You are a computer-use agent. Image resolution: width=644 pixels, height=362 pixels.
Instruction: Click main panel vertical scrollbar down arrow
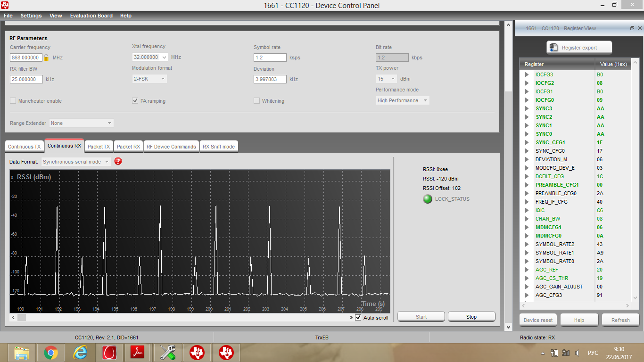508,327
